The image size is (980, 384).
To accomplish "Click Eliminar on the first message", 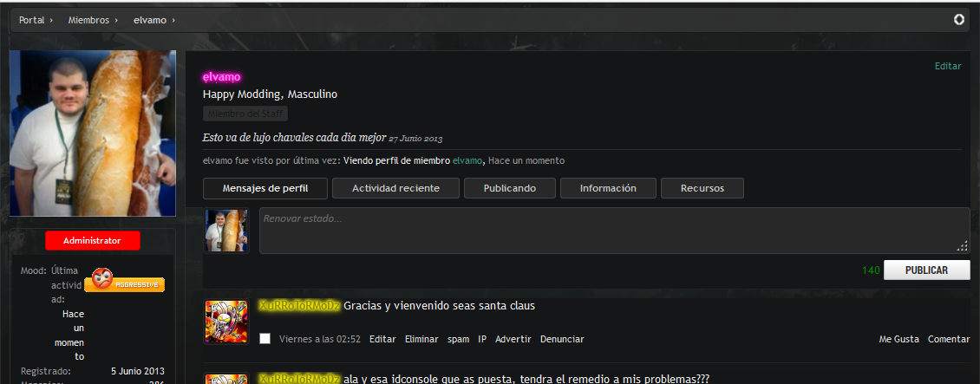I will click(x=421, y=339).
